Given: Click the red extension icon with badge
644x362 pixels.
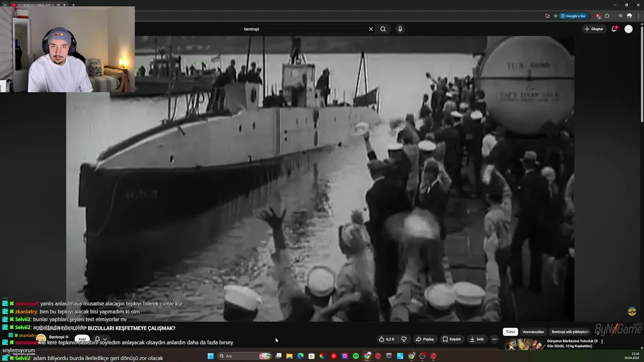Looking at the screenshot, I should 598,16.
